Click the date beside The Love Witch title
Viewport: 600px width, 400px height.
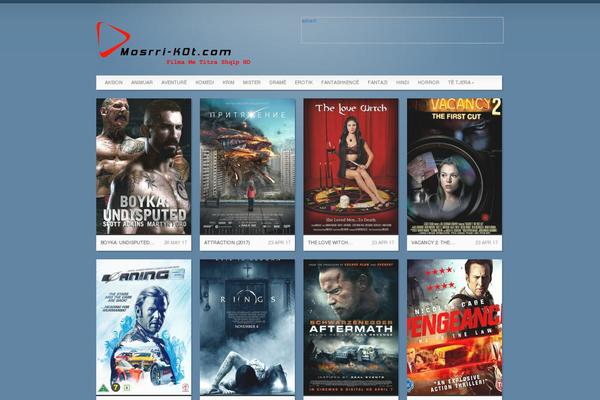[383, 243]
